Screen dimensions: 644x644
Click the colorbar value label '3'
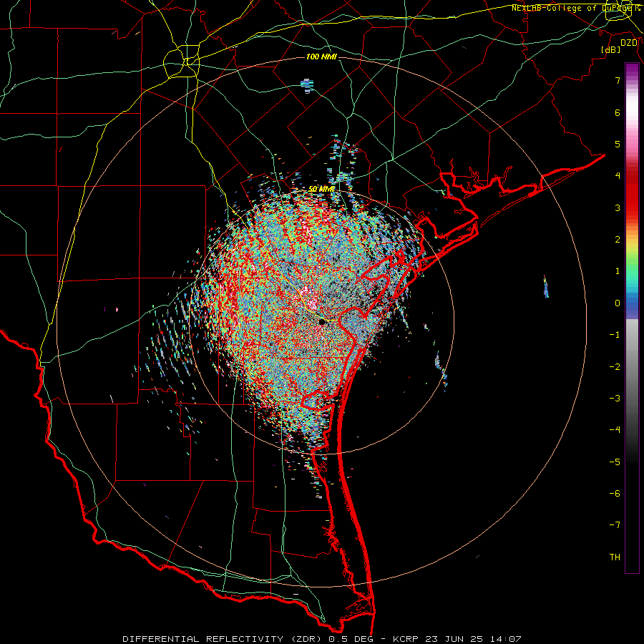coord(618,208)
